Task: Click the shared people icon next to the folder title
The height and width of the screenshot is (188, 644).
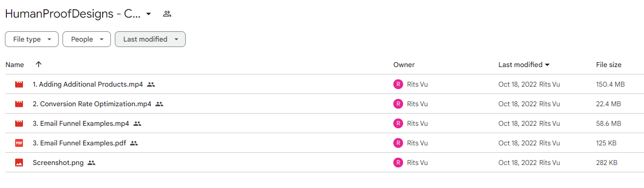Action: pos(167,14)
